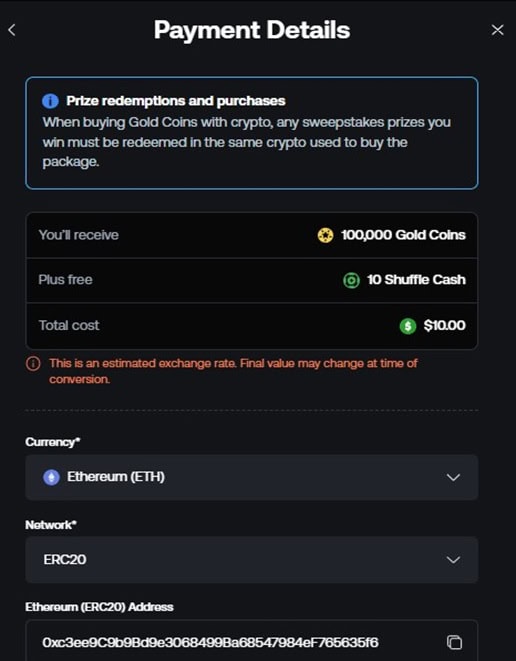Viewport: 516px width, 661px height.
Task: Click the Ethereum logo in Currency field
Action: point(51,477)
